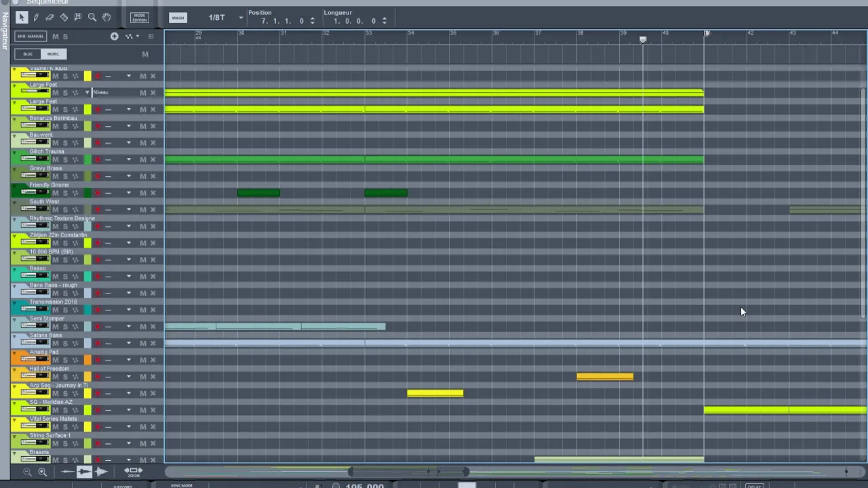
Task: Open lane dropdown on Bane Bass - rough
Action: tap(129, 293)
